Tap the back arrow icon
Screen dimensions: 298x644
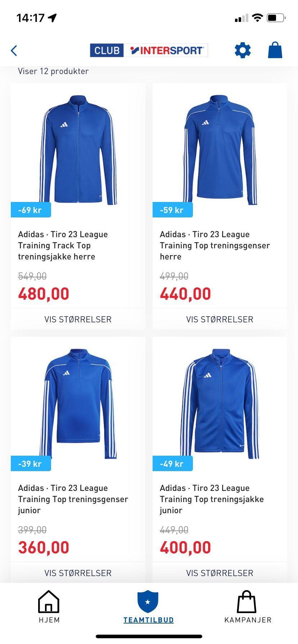[14, 51]
